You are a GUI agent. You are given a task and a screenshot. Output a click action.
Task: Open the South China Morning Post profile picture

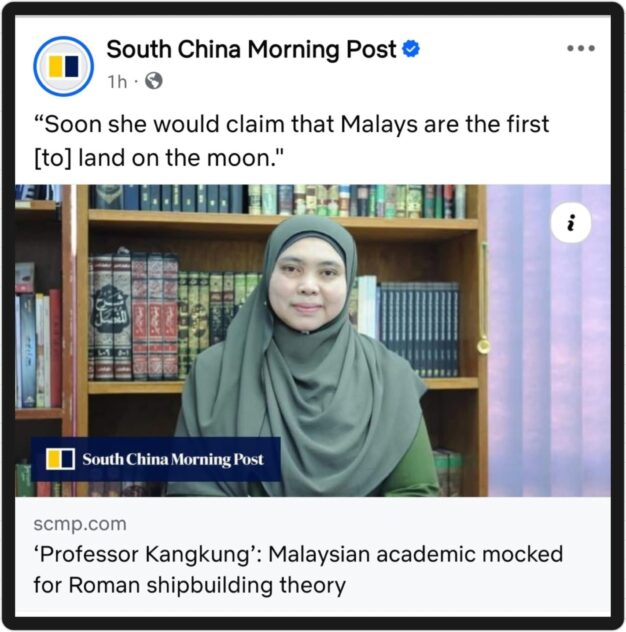coord(64,67)
